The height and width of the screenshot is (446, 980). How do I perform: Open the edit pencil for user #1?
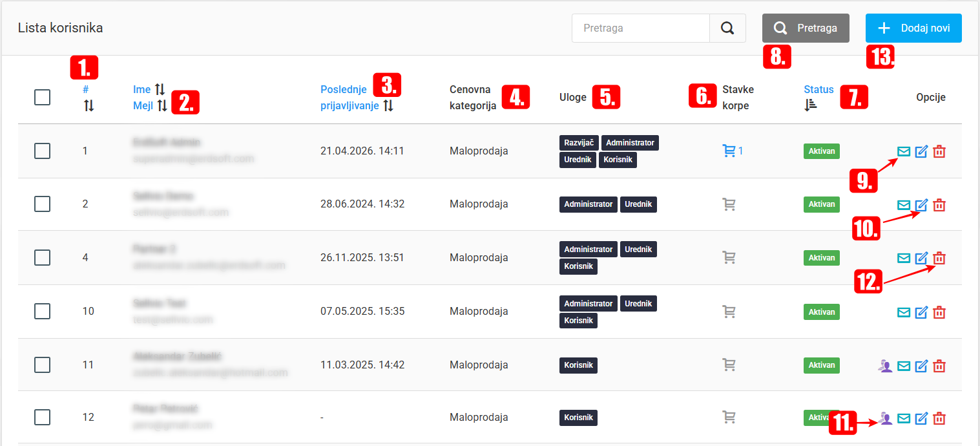coord(922,151)
